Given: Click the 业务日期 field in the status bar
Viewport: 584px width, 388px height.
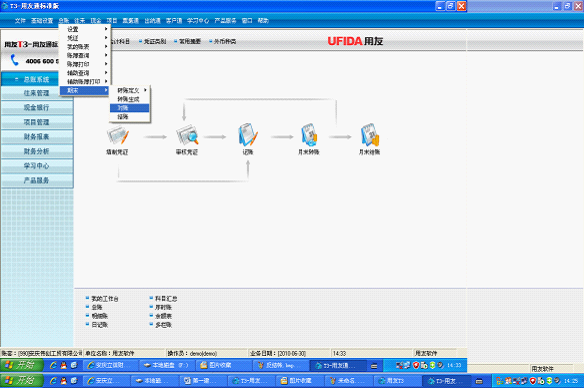Looking at the screenshot, I should pos(278,353).
